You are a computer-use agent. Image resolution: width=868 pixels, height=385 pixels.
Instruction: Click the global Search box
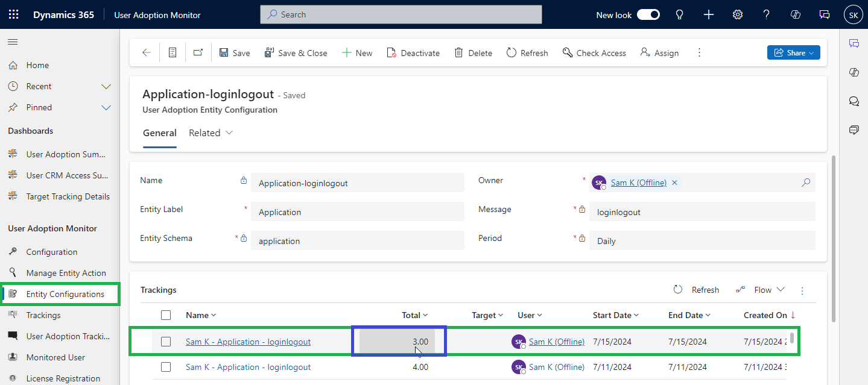pyautogui.click(x=401, y=14)
